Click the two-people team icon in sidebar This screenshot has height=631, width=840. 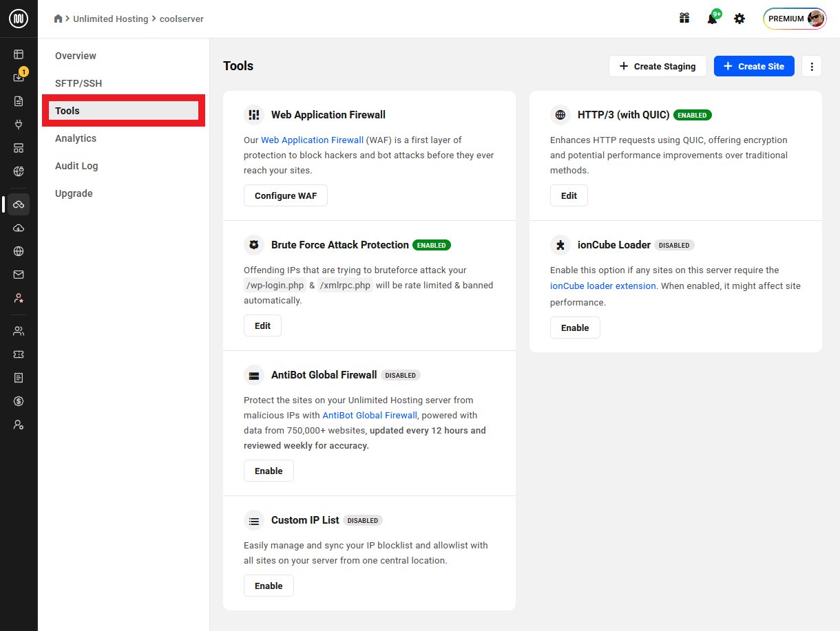tap(19, 331)
